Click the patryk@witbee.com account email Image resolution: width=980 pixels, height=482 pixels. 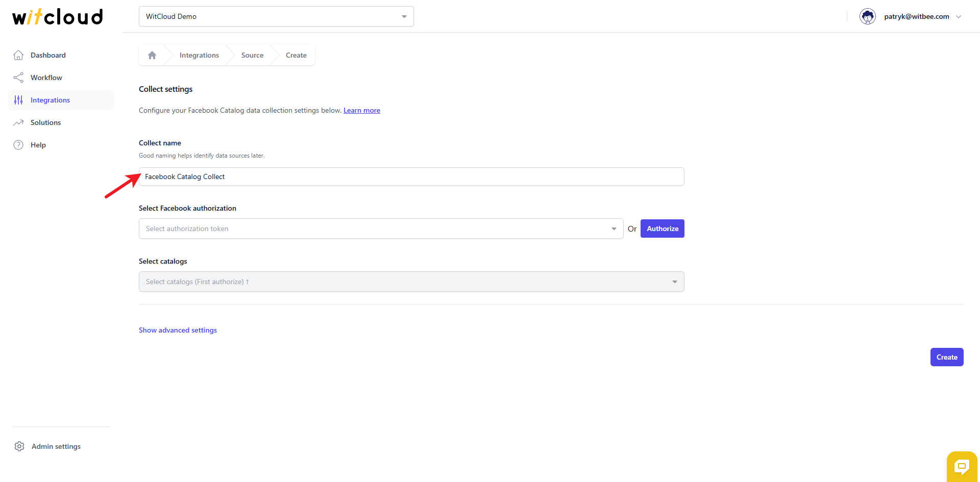click(917, 16)
